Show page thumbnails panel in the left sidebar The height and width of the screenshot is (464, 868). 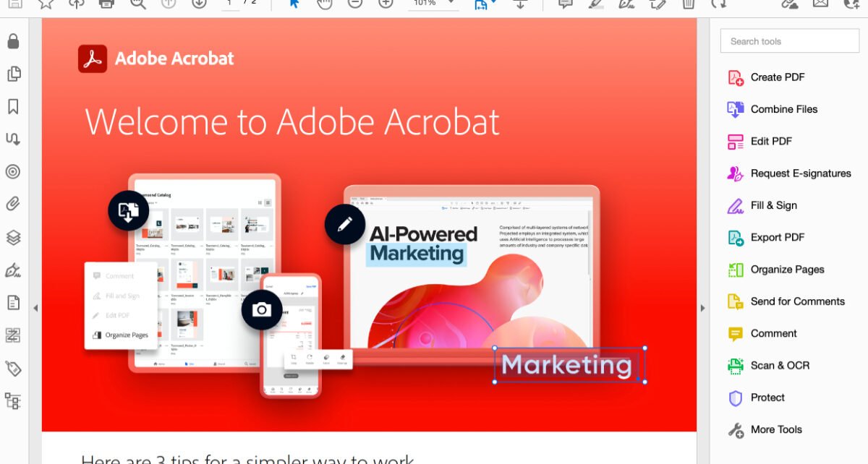(x=13, y=74)
